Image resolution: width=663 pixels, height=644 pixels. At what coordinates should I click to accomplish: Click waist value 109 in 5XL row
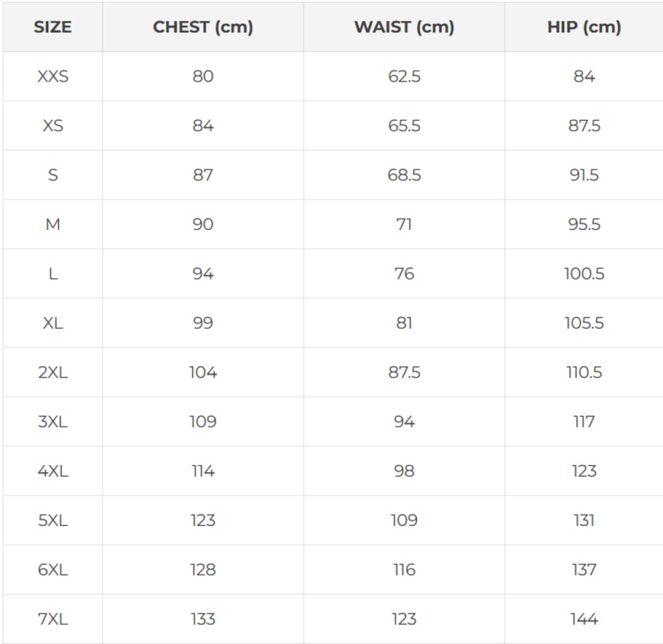tap(404, 520)
